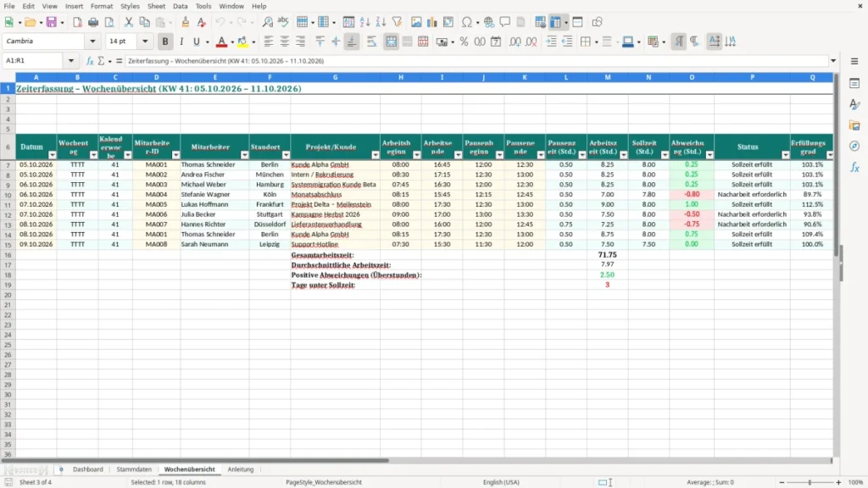
Task: Open the Print dialog via printer icon
Action: click(x=93, y=22)
